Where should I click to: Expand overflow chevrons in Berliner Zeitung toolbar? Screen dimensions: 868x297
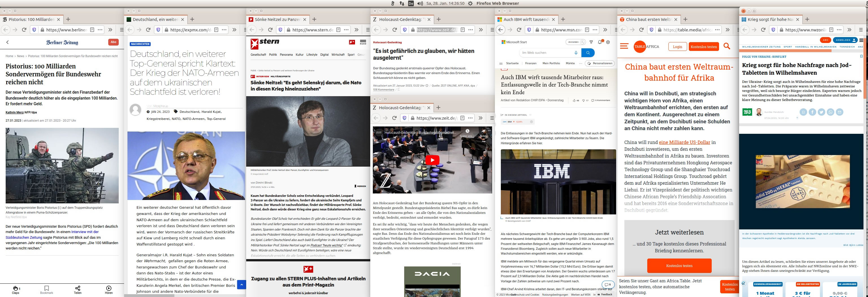110,30
